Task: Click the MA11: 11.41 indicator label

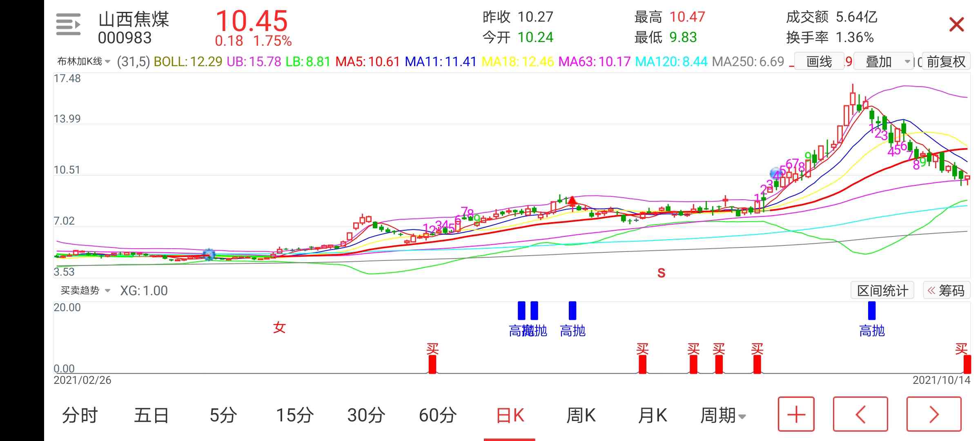Action: tap(441, 62)
